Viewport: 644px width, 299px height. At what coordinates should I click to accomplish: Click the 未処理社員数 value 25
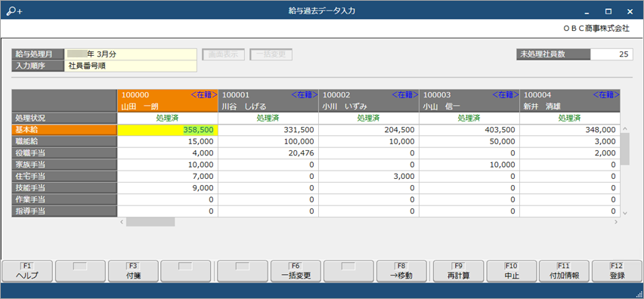pyautogui.click(x=611, y=54)
